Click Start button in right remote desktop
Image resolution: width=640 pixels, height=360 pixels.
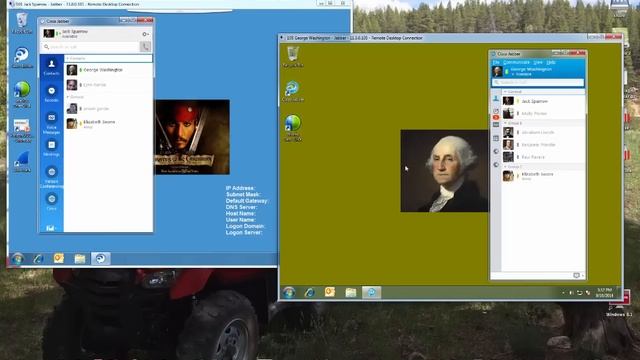pos(289,292)
